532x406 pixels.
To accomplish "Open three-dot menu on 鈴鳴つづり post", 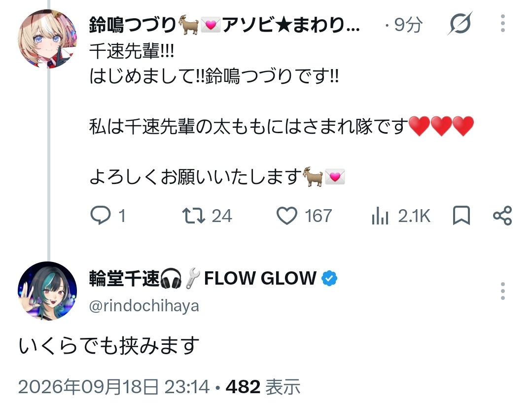I will pos(503,23).
